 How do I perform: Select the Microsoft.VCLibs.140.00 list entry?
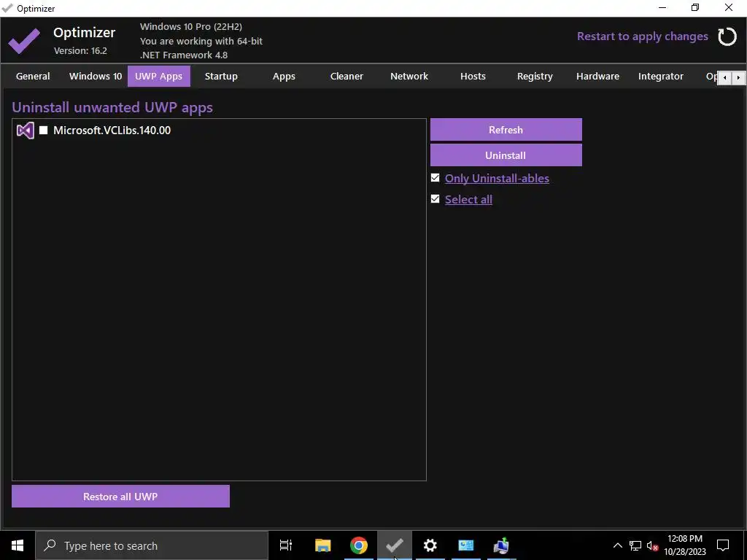(112, 130)
